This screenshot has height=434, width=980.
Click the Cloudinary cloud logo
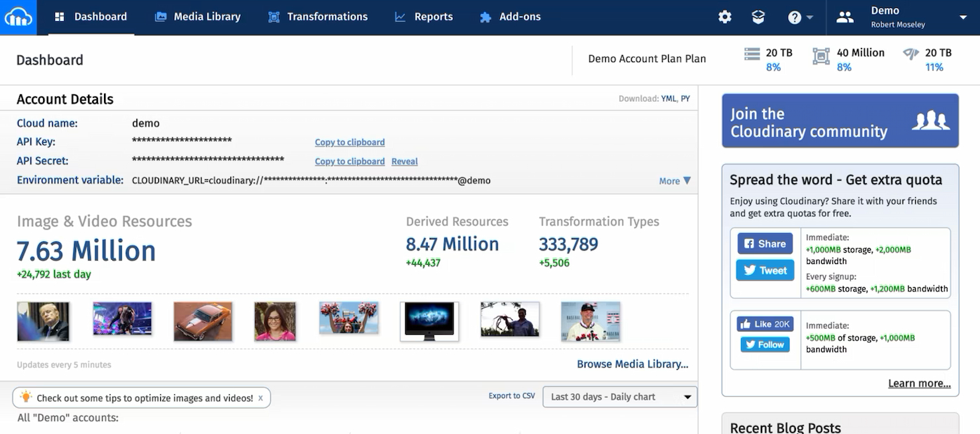click(x=18, y=17)
